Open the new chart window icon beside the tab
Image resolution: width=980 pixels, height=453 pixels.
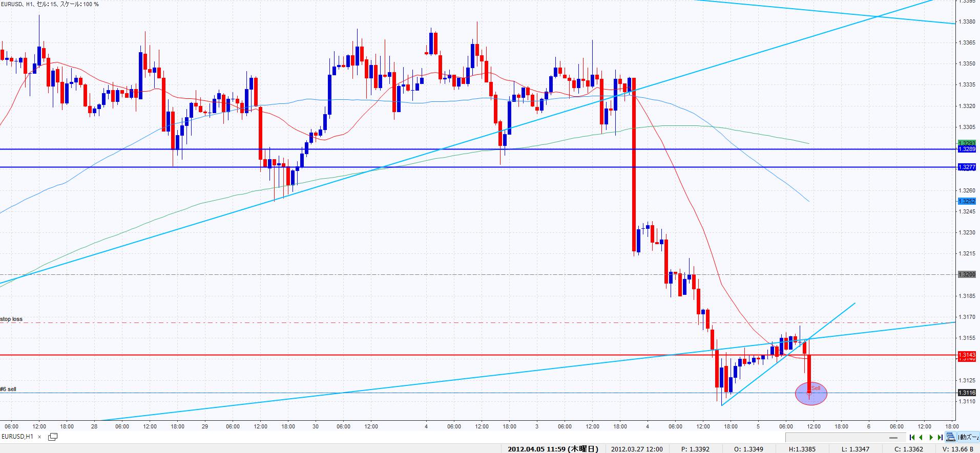coord(53,437)
